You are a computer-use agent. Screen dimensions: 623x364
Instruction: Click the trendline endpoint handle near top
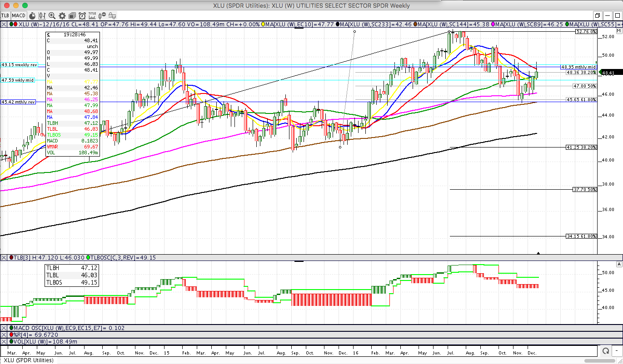pos(354,32)
